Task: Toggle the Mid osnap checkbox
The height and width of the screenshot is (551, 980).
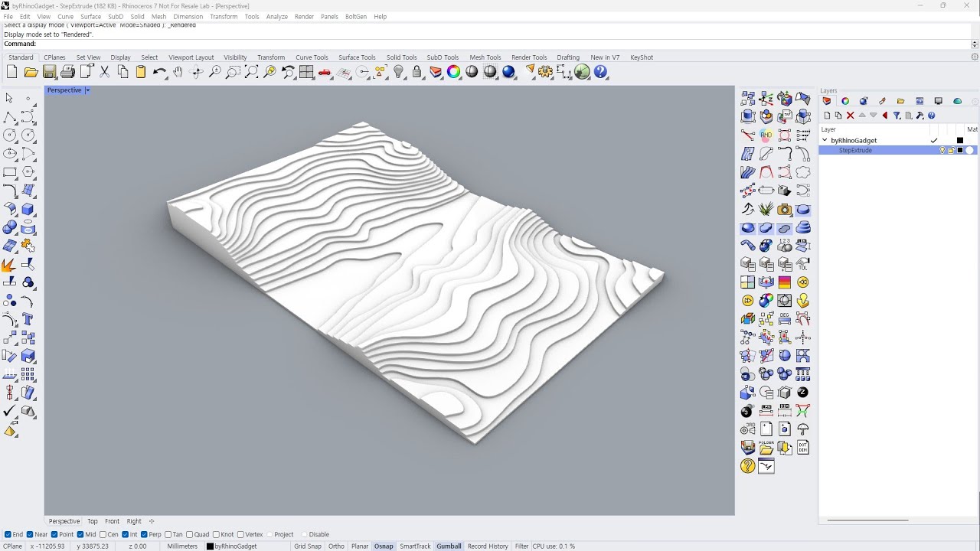Action: click(x=80, y=534)
